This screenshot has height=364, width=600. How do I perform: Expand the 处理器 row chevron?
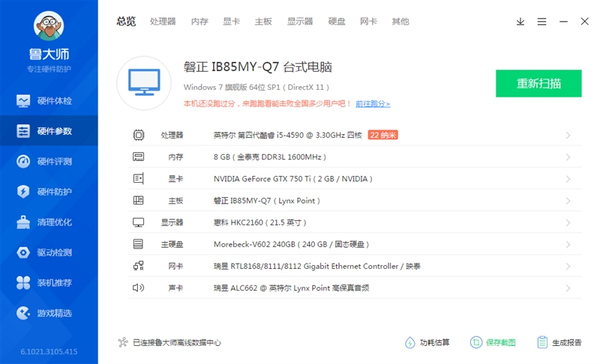click(568, 136)
